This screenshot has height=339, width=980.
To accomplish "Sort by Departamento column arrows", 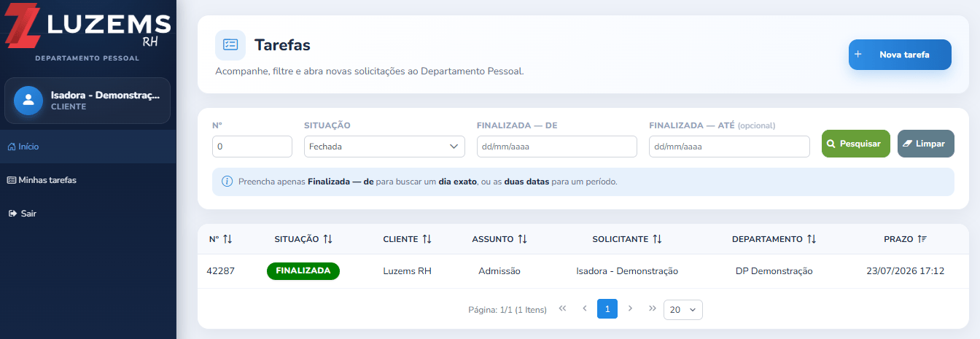I will click(x=812, y=239).
